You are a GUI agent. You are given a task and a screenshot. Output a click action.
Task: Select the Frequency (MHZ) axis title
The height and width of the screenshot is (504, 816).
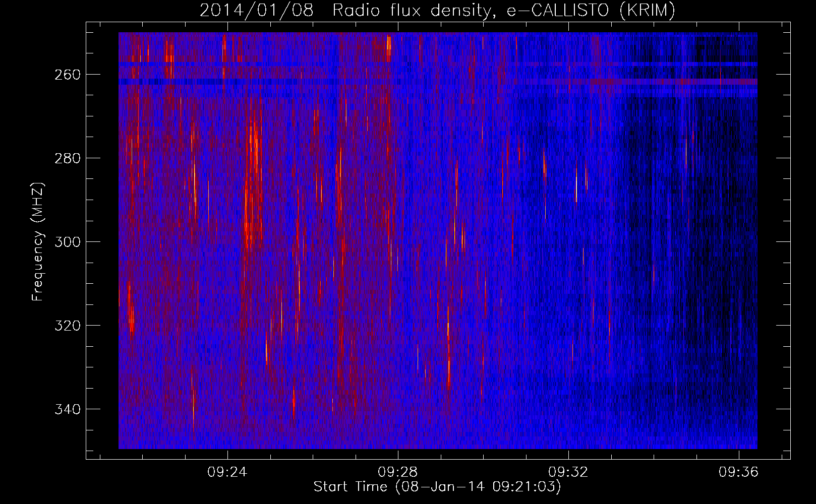[38, 242]
